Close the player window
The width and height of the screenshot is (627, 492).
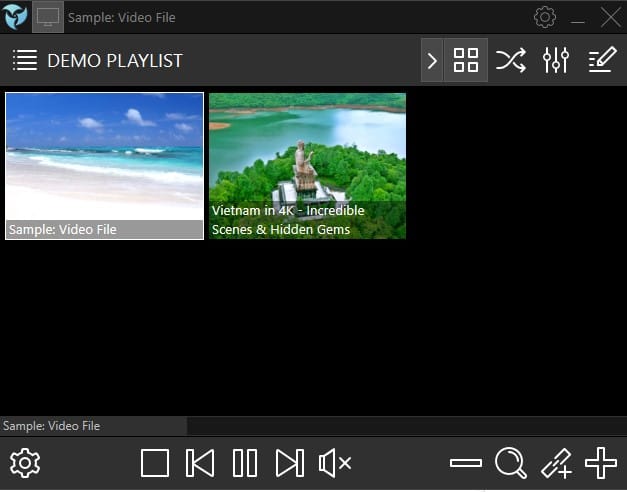coord(611,17)
